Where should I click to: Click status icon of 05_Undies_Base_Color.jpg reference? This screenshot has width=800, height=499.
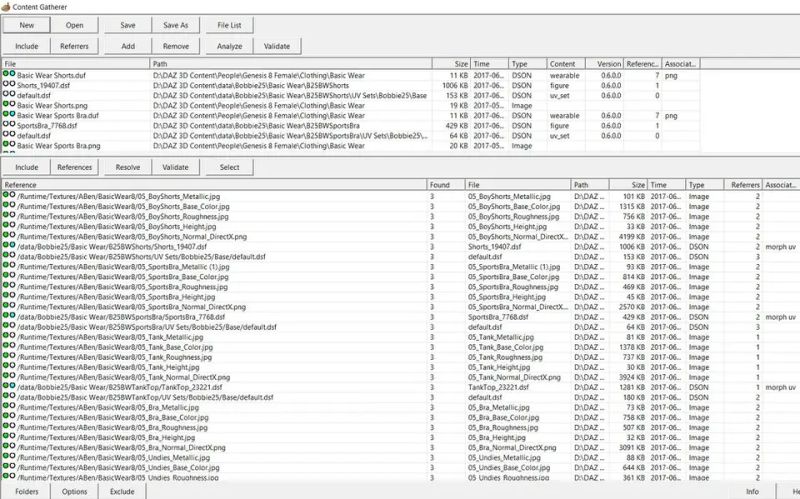click(9, 467)
